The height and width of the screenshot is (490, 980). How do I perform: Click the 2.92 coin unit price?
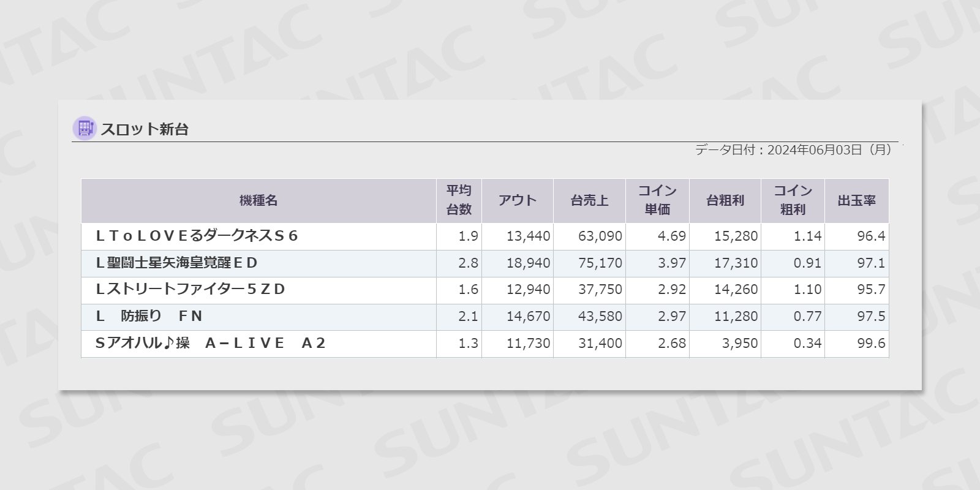[671, 290]
